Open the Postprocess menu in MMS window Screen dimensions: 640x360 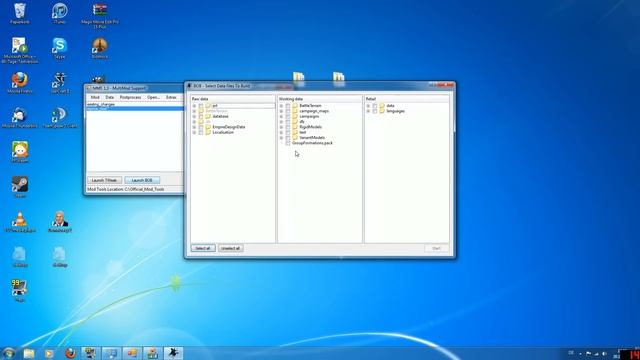[x=130, y=98]
